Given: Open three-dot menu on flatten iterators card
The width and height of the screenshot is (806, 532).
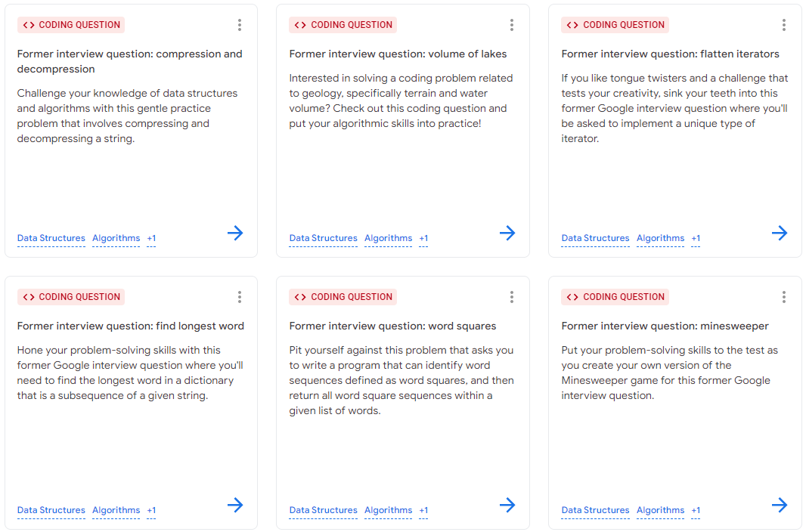Looking at the screenshot, I should point(784,25).
